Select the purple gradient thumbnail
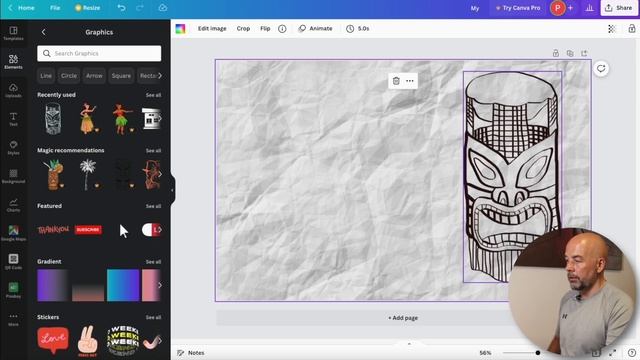This screenshot has width=640, height=360. click(53, 285)
